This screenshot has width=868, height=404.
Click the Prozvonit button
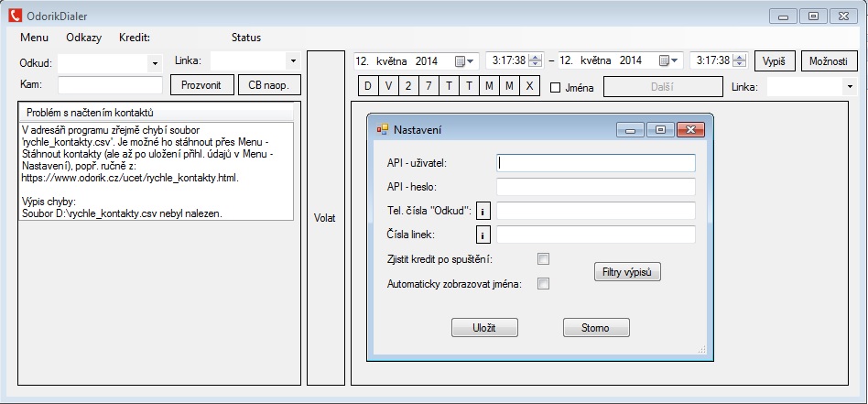(201, 85)
